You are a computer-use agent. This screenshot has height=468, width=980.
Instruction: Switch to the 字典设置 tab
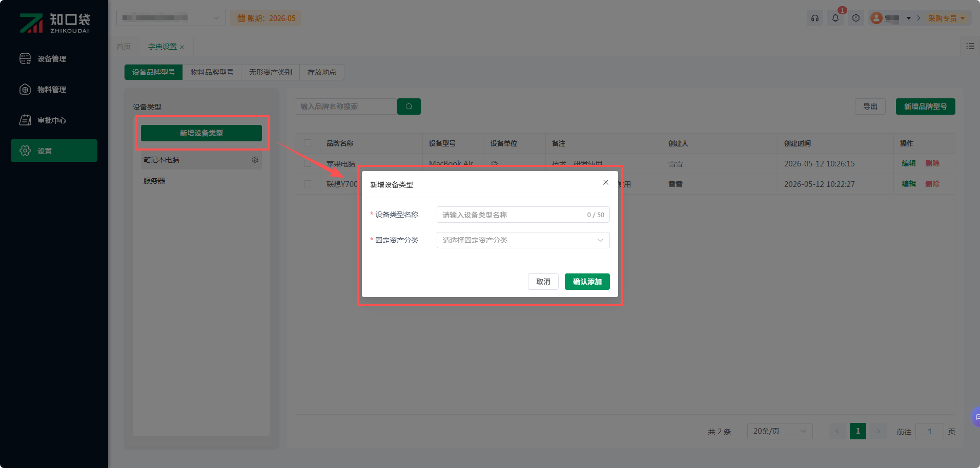(162, 47)
